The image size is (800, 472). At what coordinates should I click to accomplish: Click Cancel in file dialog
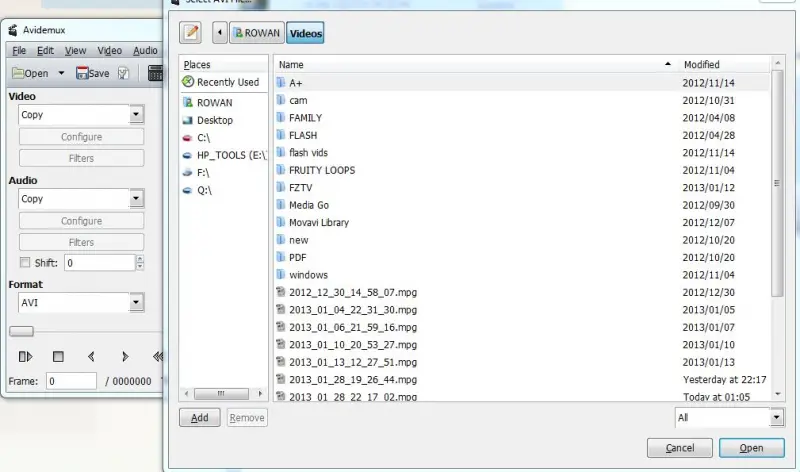(x=680, y=448)
